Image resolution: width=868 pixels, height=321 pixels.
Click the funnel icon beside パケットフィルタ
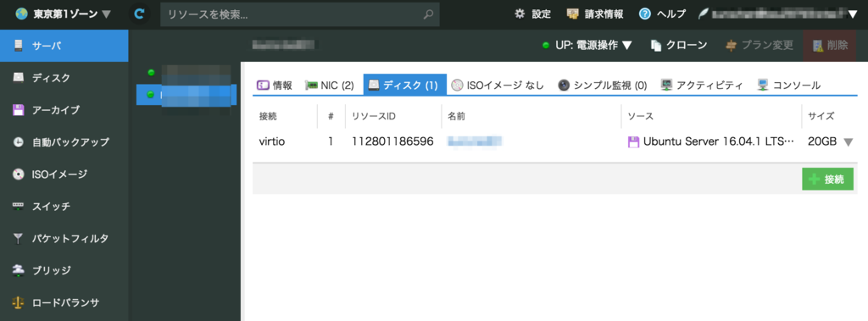pyautogui.click(x=19, y=239)
